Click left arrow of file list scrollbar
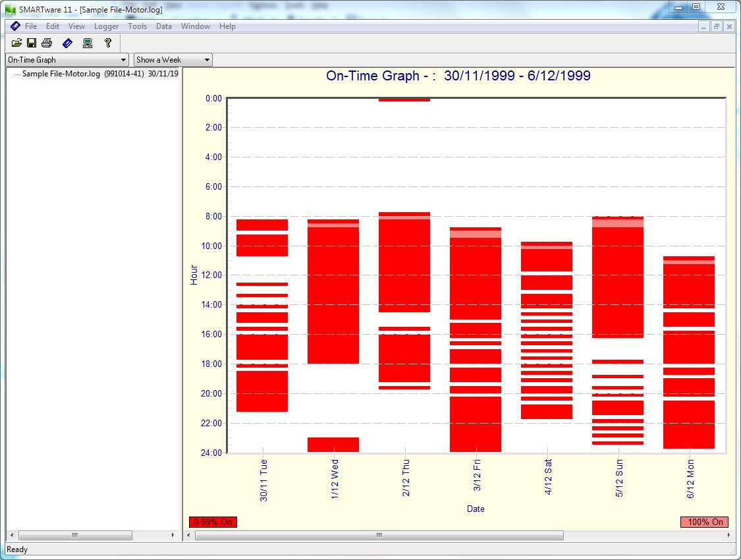This screenshot has height=560, width=741. [x=12, y=536]
